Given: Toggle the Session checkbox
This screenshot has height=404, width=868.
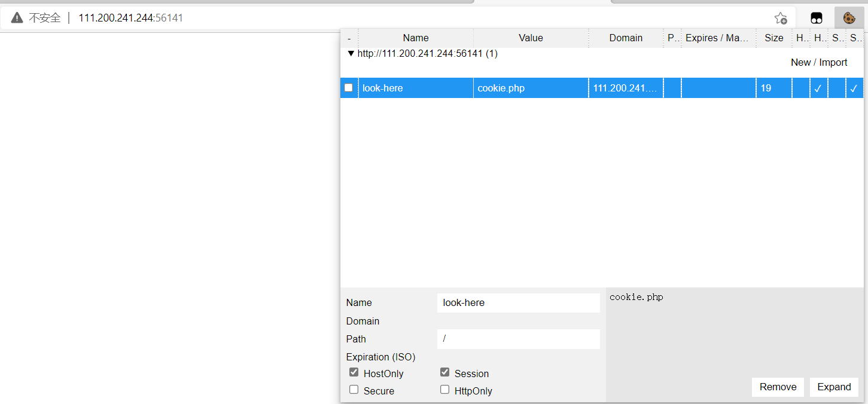Looking at the screenshot, I should pos(444,372).
